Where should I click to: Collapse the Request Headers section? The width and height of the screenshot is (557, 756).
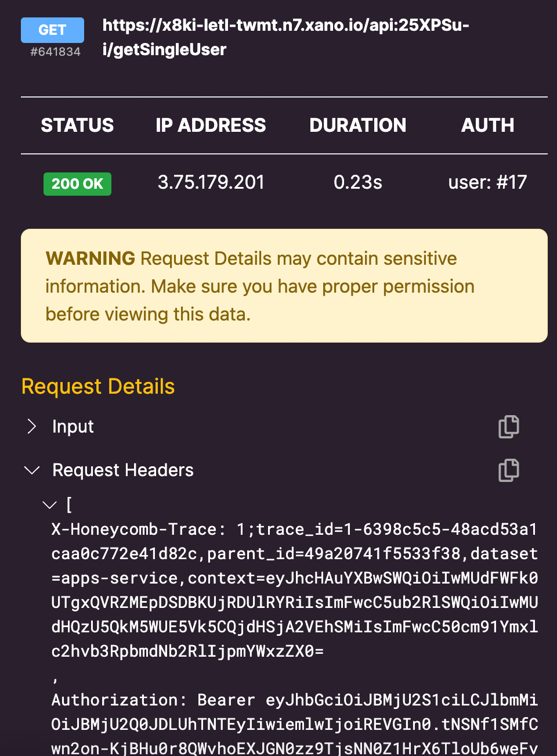point(32,470)
